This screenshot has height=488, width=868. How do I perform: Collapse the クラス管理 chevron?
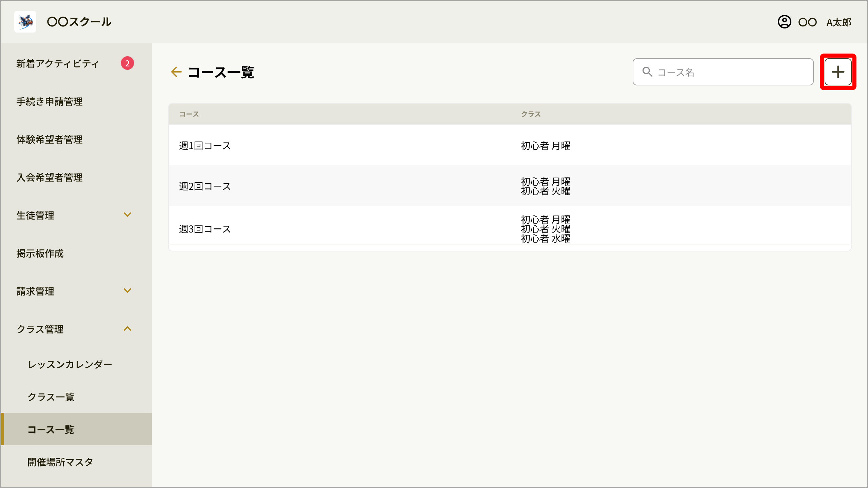(127, 329)
